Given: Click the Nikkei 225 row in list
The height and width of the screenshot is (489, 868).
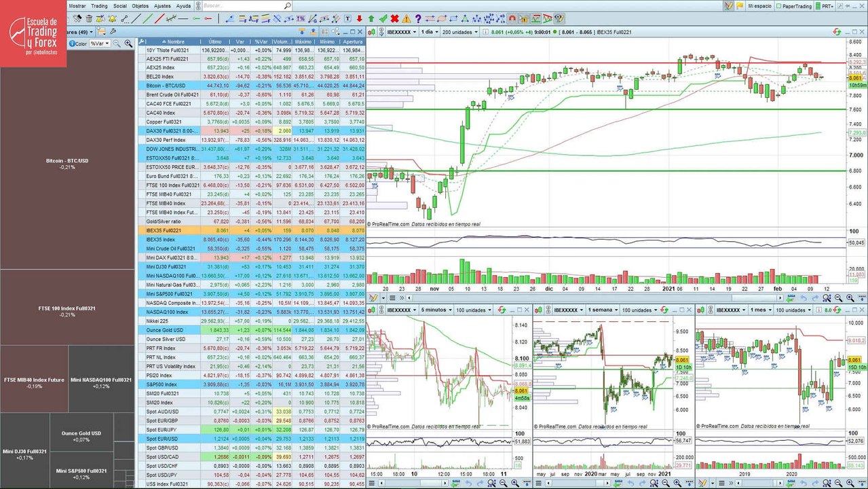Looking at the screenshot, I should [252, 321].
